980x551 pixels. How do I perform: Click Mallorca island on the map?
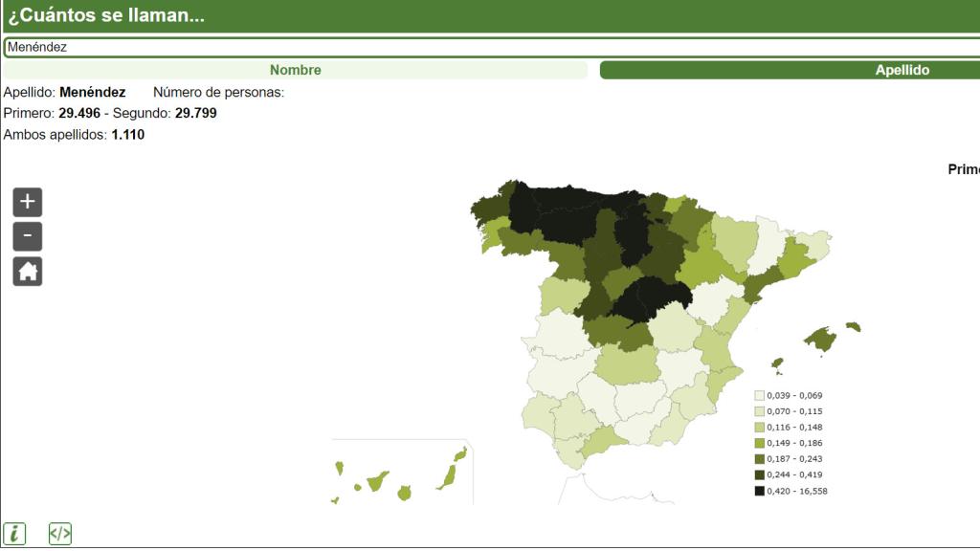821,339
